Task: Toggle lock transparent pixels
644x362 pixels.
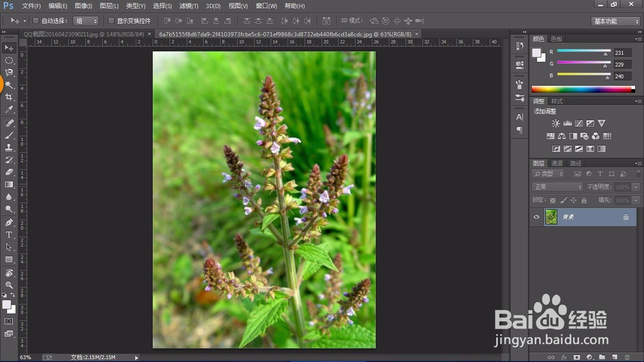Action: (553, 200)
